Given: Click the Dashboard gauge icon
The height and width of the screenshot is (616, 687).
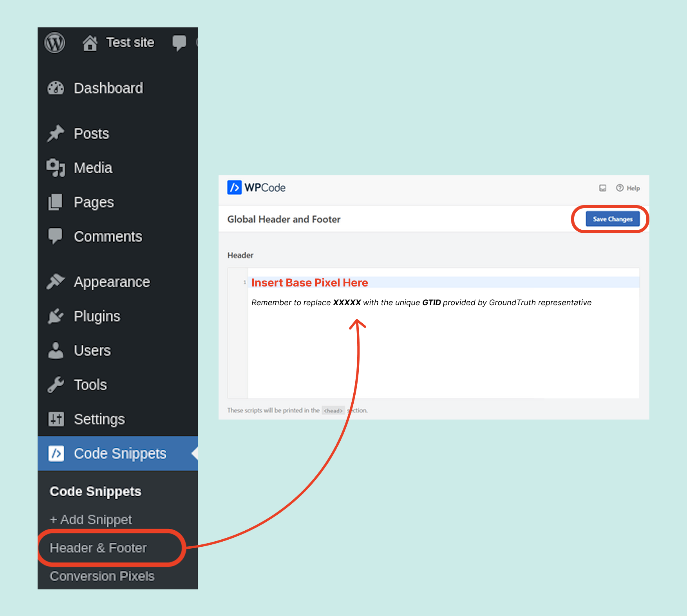Looking at the screenshot, I should point(56,88).
